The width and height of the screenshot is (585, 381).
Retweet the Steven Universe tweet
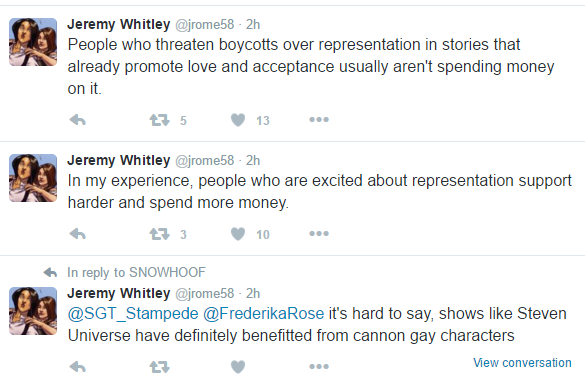[x=160, y=367]
